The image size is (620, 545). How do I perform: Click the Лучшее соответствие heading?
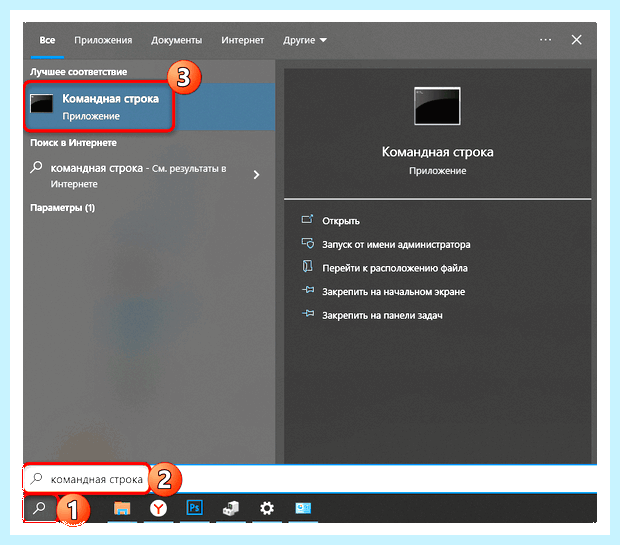point(79,72)
